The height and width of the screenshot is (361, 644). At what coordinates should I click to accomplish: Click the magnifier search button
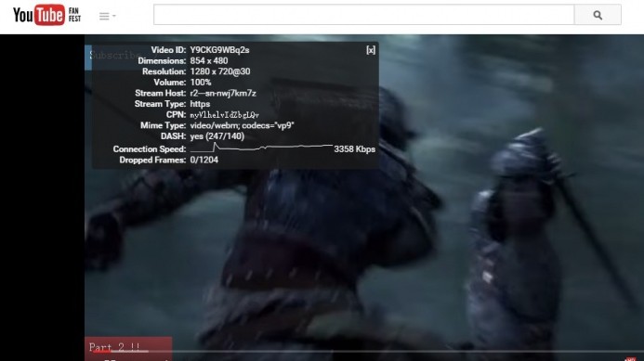[598, 15]
